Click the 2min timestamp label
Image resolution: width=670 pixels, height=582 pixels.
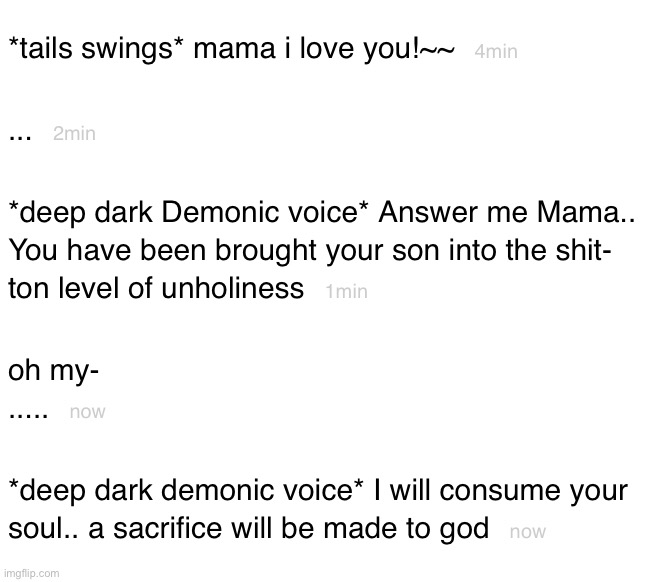pyautogui.click(x=74, y=134)
